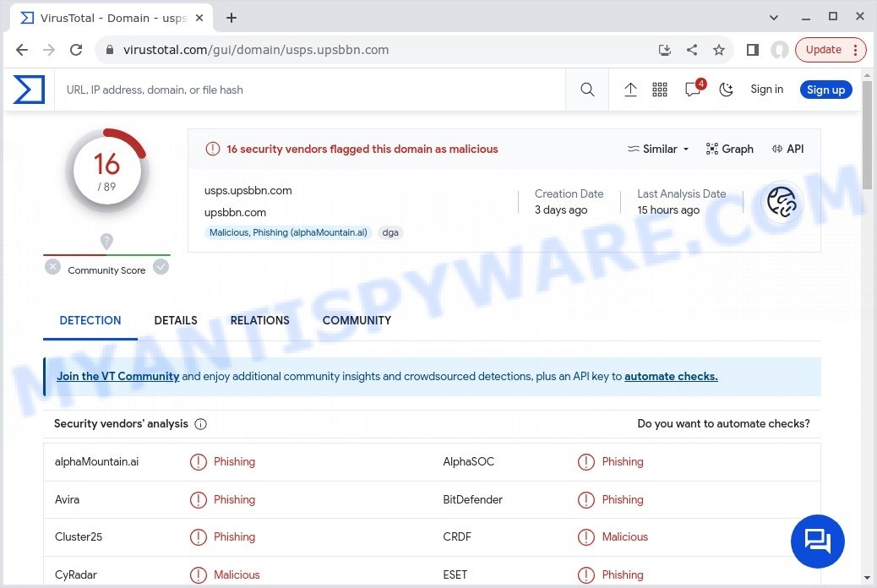Click the browser profile avatar
The width and height of the screenshot is (877, 588).
point(779,50)
